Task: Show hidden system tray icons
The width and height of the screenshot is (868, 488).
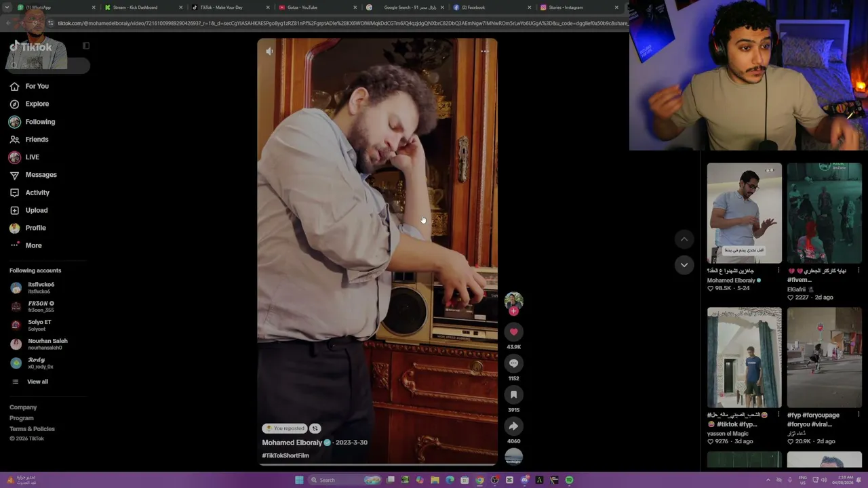Action: point(768,480)
